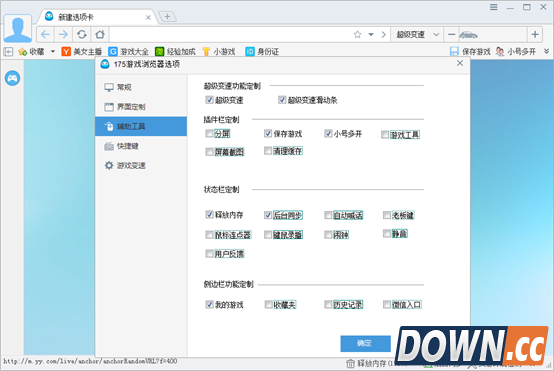Decrease speed with the minus icon
Viewport: 554px width, 371px height.
[x=451, y=35]
